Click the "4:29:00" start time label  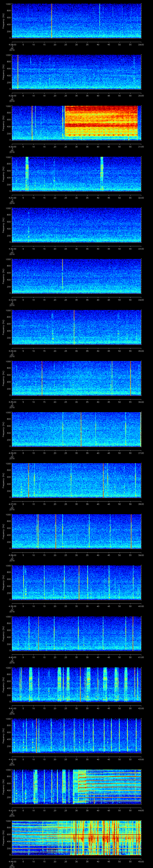click(12, 96)
